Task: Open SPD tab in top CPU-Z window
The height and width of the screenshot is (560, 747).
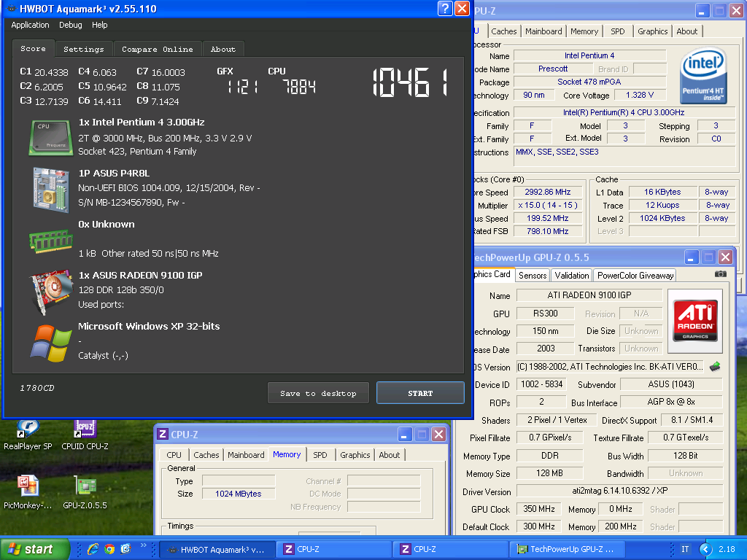Action: click(x=618, y=31)
